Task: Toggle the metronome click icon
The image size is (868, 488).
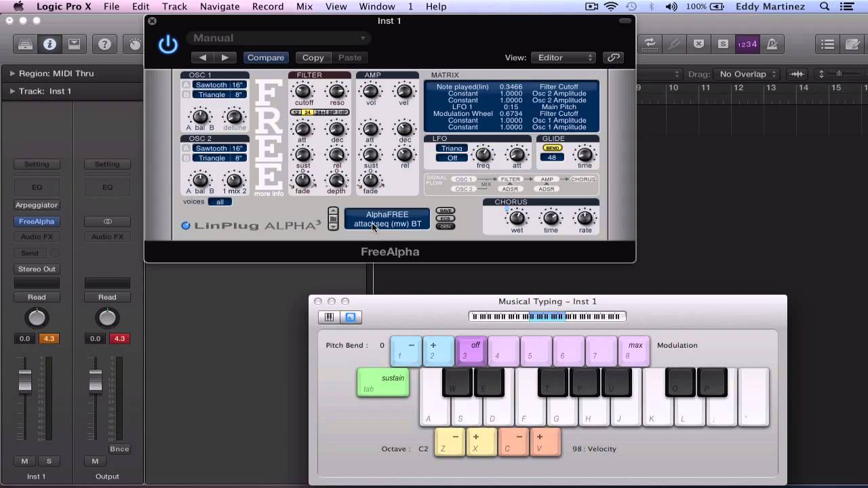Action: pyautogui.click(x=772, y=44)
